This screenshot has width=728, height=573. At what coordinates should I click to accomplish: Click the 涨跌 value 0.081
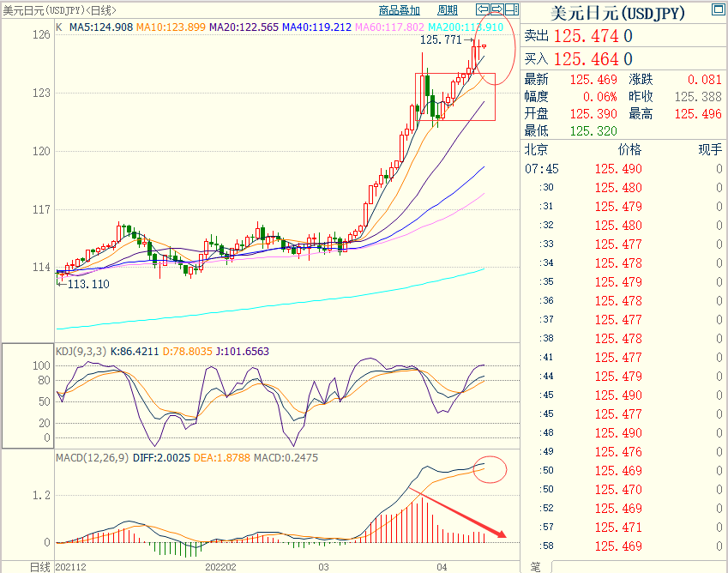(705, 80)
